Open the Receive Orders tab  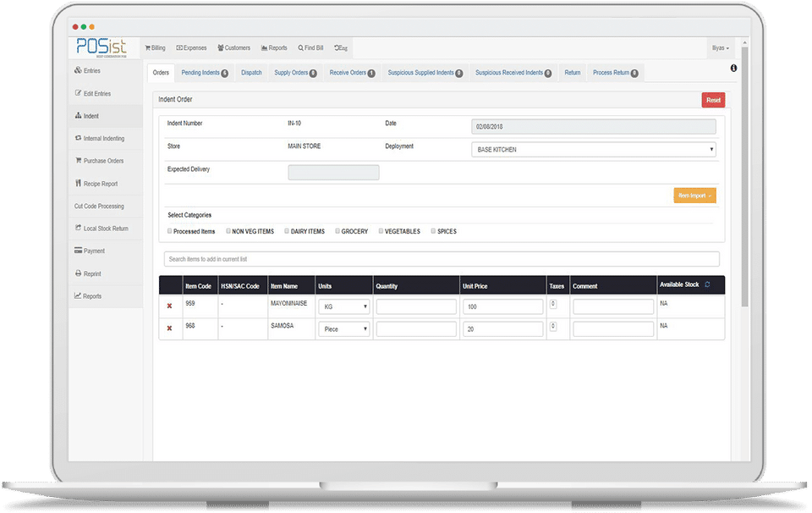[352, 73]
